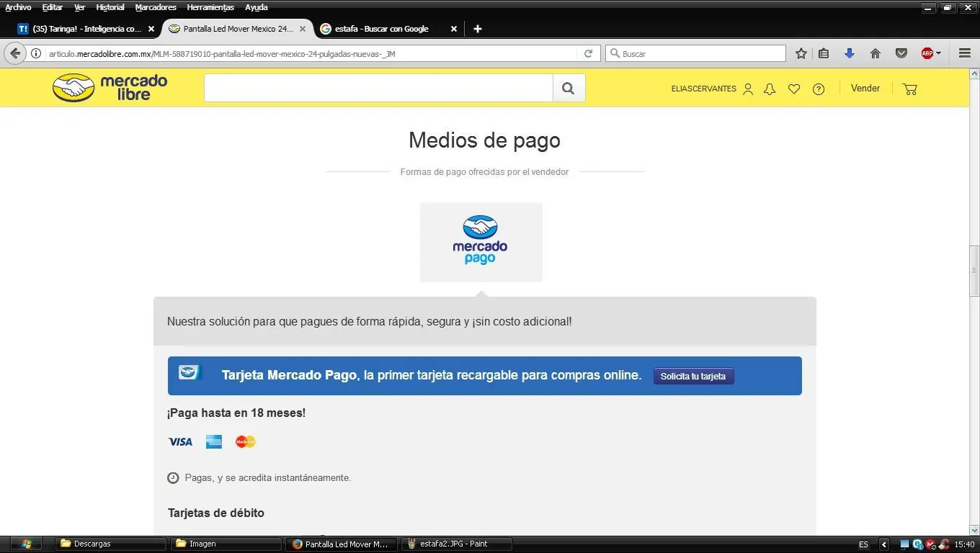This screenshot has height=553, width=980.
Task: Open the Windows Start button
Action: pos(26,544)
